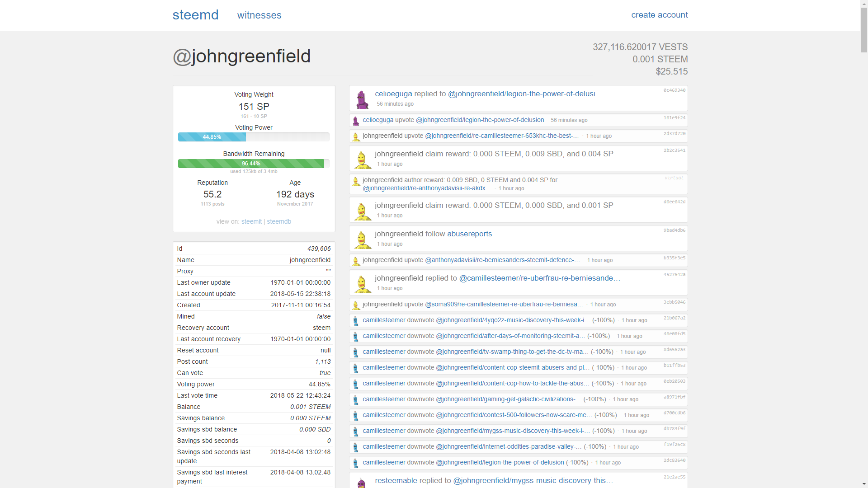868x488 pixels.
Task: Click the 192 days age value
Action: point(295,194)
